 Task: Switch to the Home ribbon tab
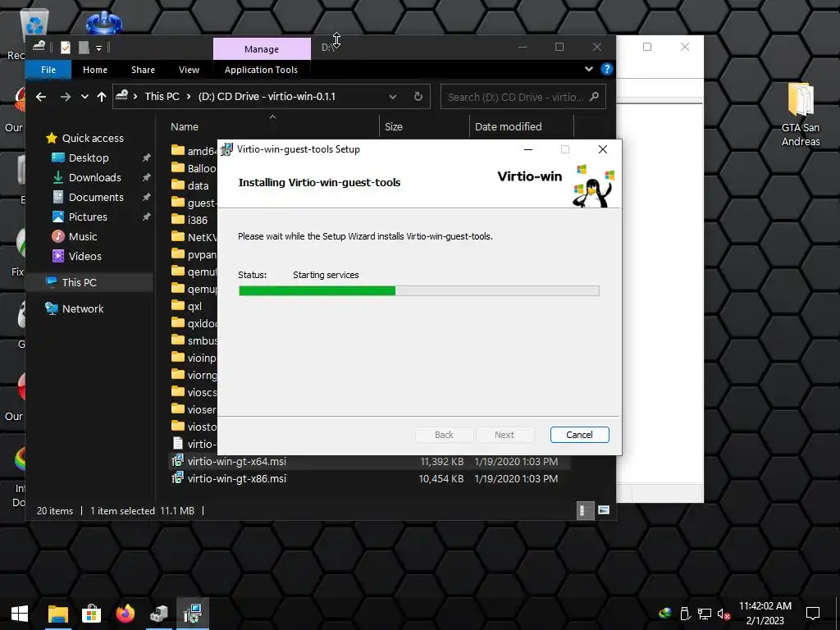(95, 70)
